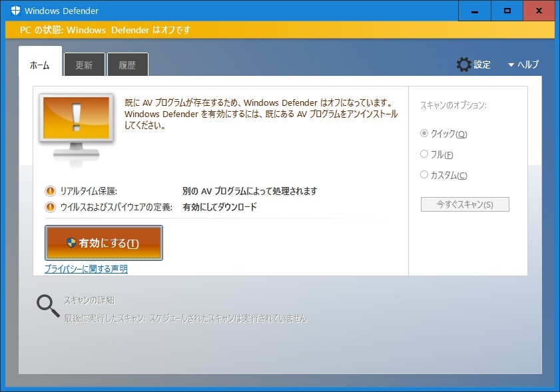Choose the カスタム(C) scan radio button

tap(424, 174)
